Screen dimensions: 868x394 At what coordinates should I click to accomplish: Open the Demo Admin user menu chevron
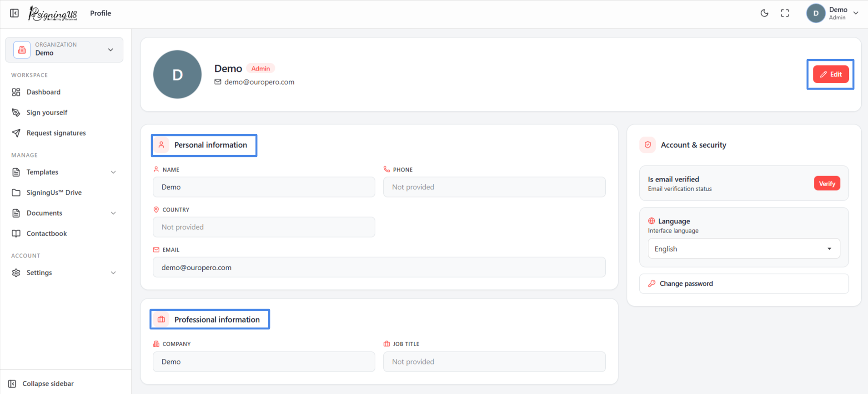(856, 13)
